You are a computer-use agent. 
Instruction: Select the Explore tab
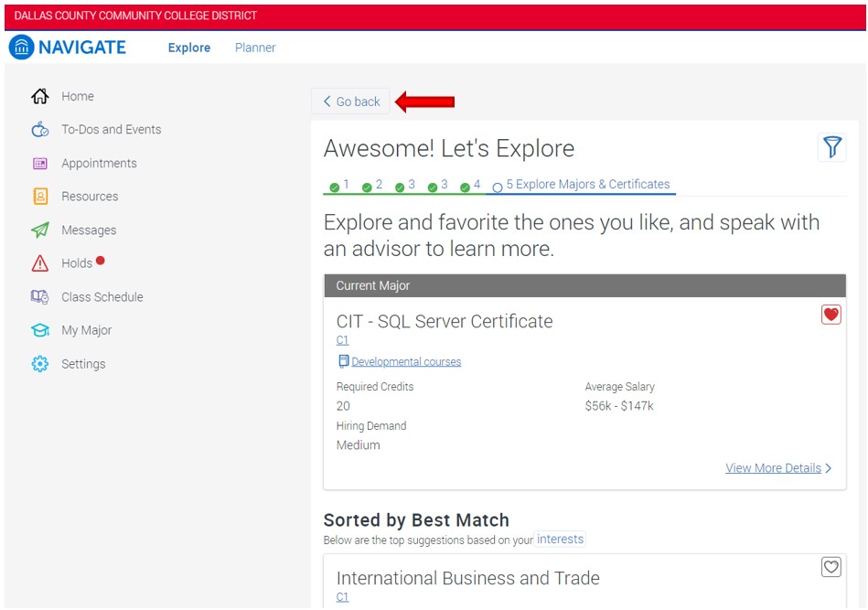(189, 48)
